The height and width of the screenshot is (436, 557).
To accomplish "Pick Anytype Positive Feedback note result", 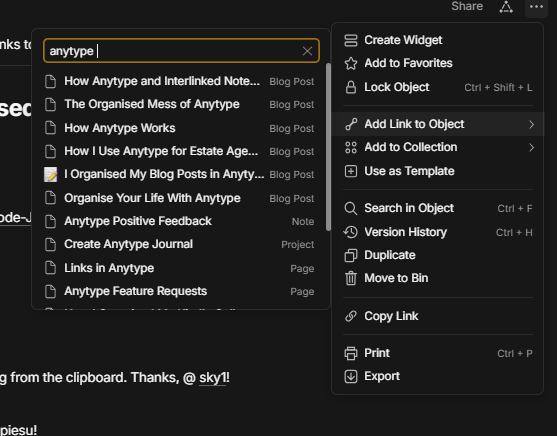I will 180,221.
